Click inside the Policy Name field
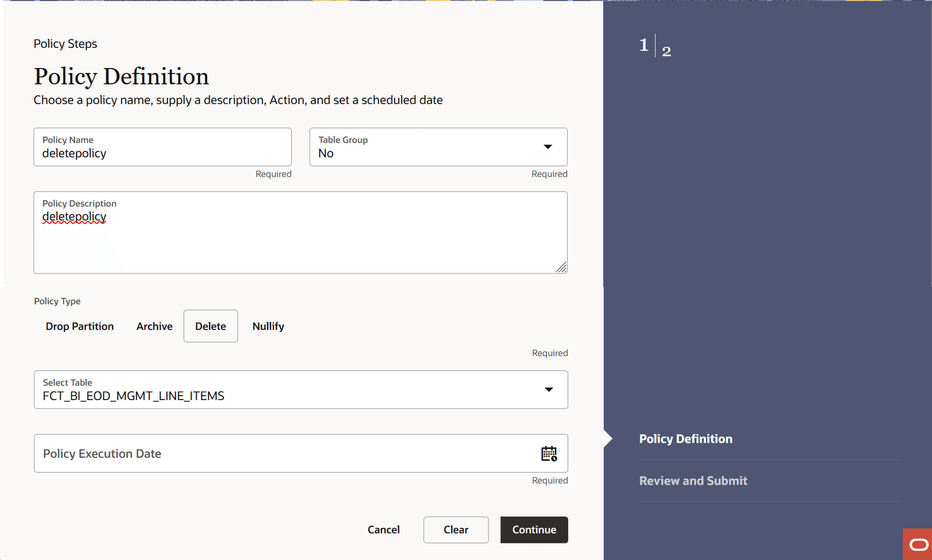This screenshot has height=560, width=932. click(162, 153)
